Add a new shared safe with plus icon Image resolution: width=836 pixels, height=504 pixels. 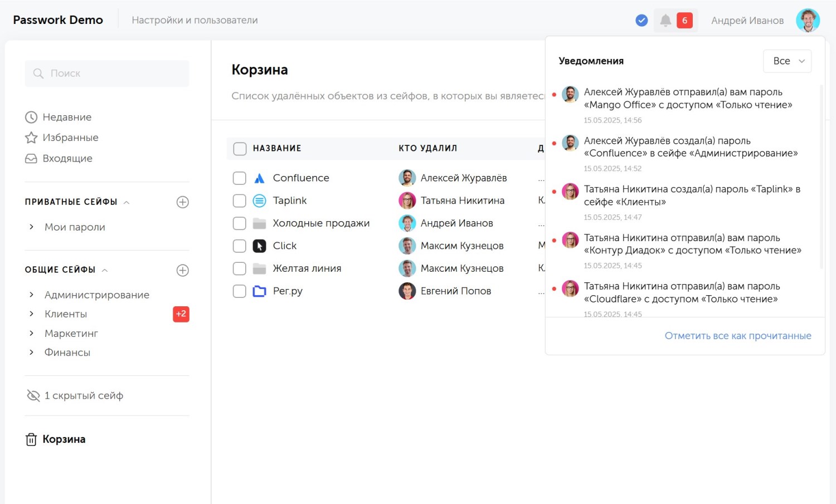[x=182, y=270]
